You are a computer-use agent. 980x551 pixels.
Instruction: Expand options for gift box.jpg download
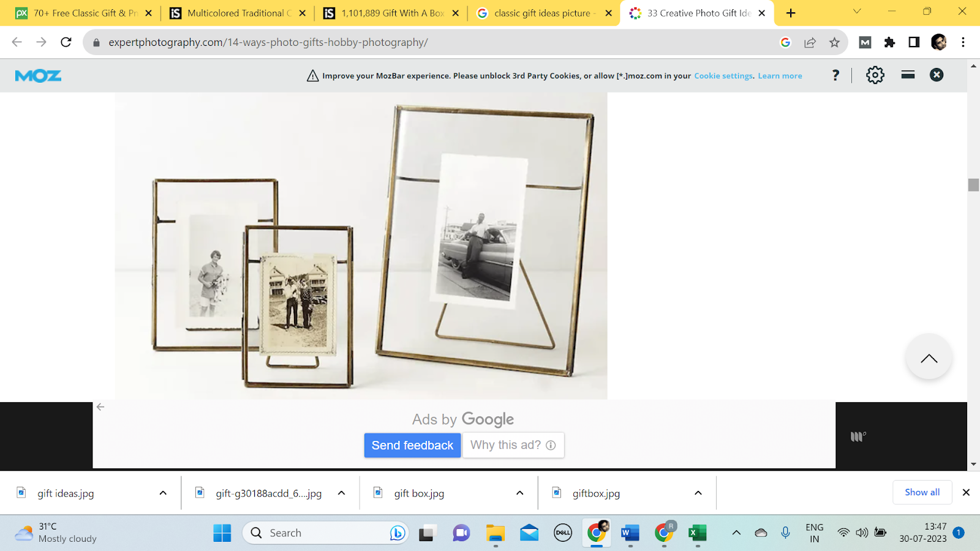519,493
